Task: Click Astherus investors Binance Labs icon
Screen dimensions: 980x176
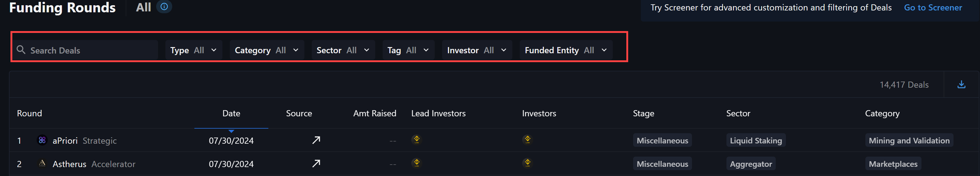Action: click(527, 163)
